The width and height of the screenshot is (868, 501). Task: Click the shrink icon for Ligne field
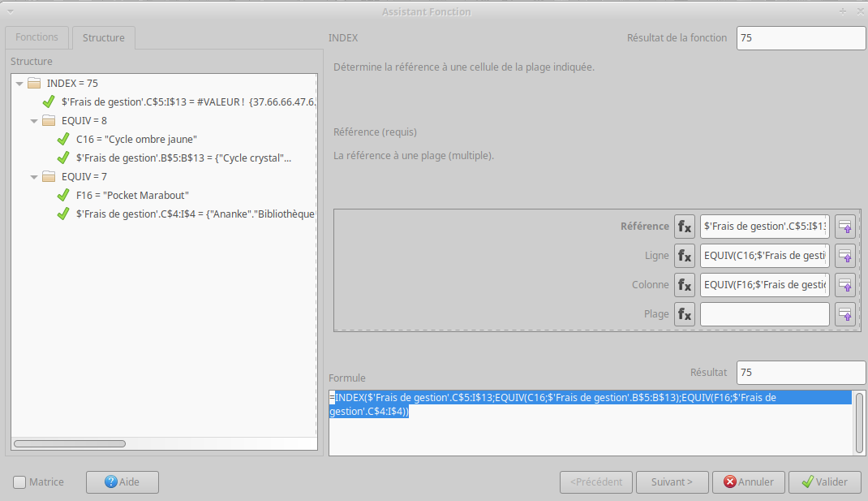coord(845,256)
